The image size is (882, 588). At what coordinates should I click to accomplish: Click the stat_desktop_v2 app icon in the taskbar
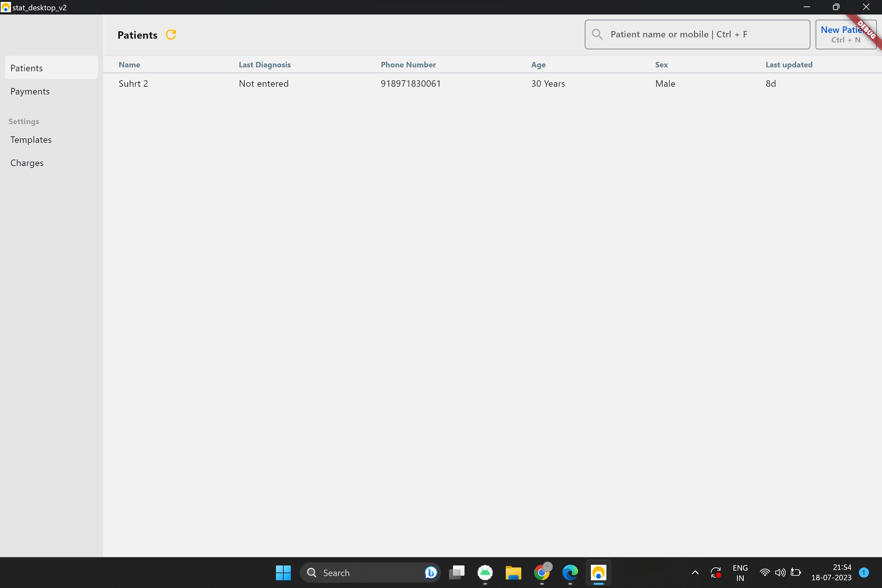pyautogui.click(x=598, y=573)
